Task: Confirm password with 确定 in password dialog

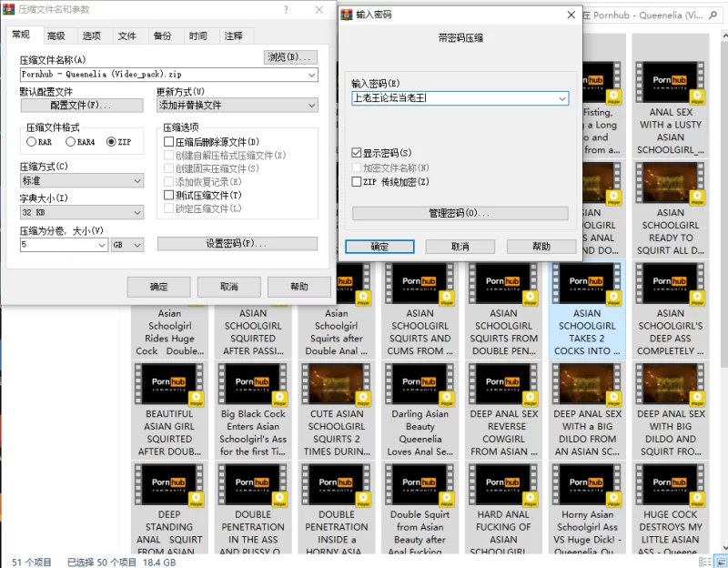Action: click(x=379, y=247)
